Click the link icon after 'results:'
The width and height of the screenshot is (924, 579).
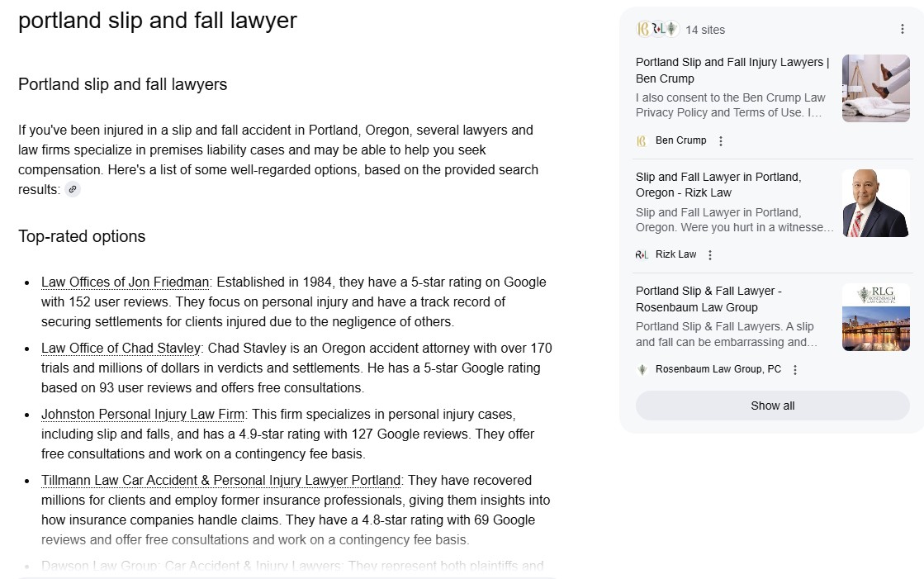pos(73,189)
